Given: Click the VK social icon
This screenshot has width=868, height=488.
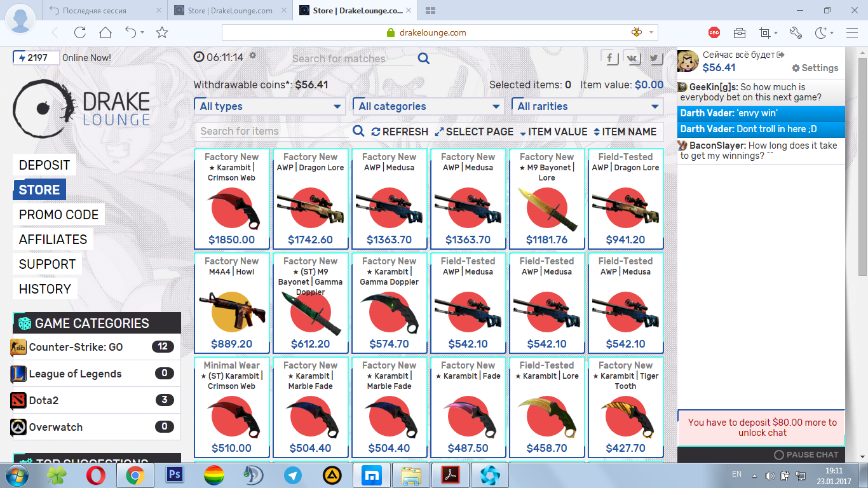Looking at the screenshot, I should coord(632,58).
